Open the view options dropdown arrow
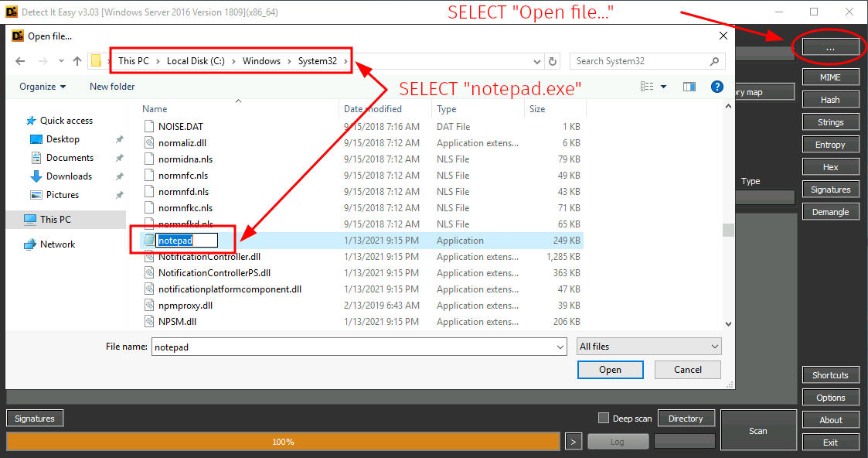868x458 pixels. coord(664,87)
